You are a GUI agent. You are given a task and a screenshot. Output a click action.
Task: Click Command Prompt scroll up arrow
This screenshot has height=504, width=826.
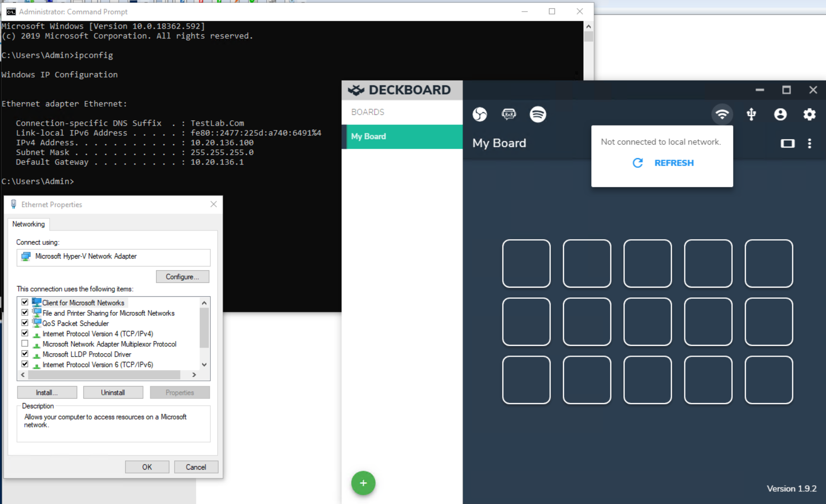pos(588,27)
